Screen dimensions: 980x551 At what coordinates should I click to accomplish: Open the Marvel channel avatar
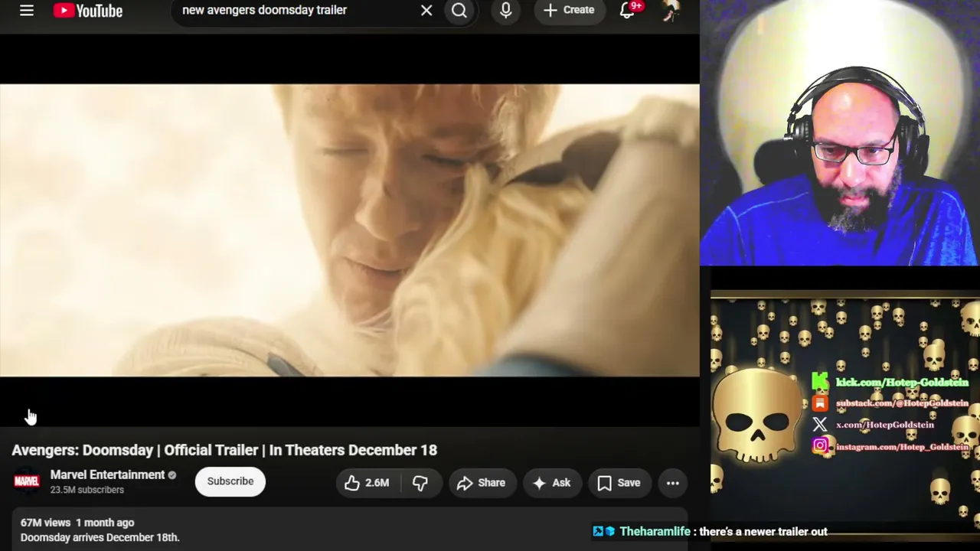[27, 481]
